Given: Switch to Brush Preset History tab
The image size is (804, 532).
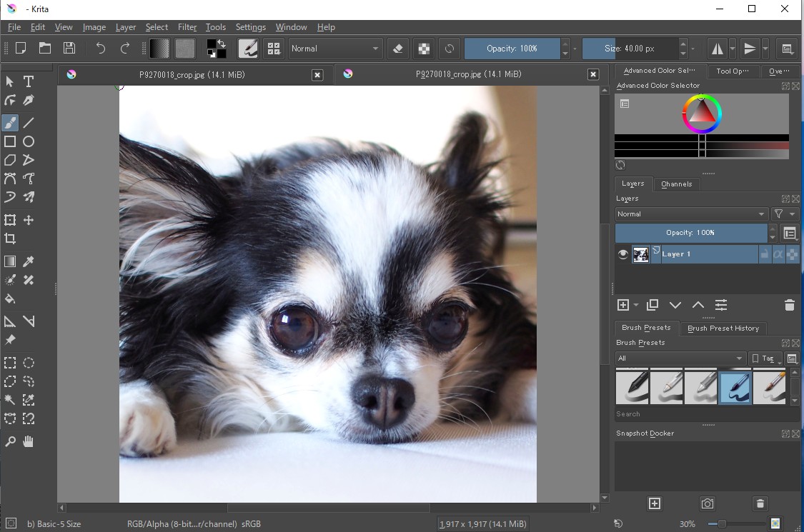Looking at the screenshot, I should pos(723,328).
